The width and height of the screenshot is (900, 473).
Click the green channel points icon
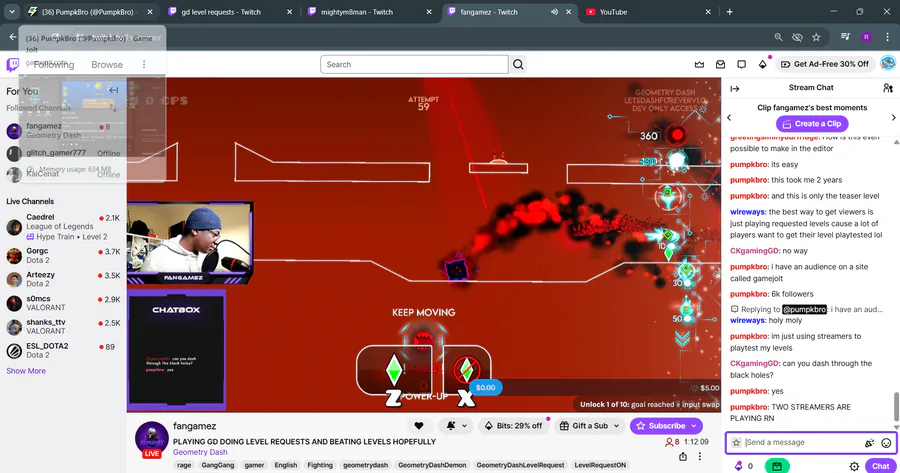tap(777, 466)
